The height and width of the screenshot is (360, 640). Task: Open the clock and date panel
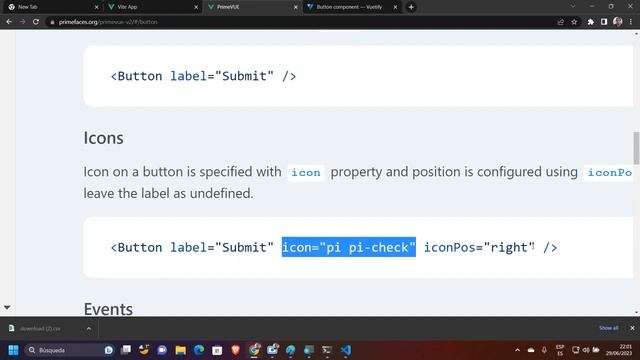coord(619,350)
